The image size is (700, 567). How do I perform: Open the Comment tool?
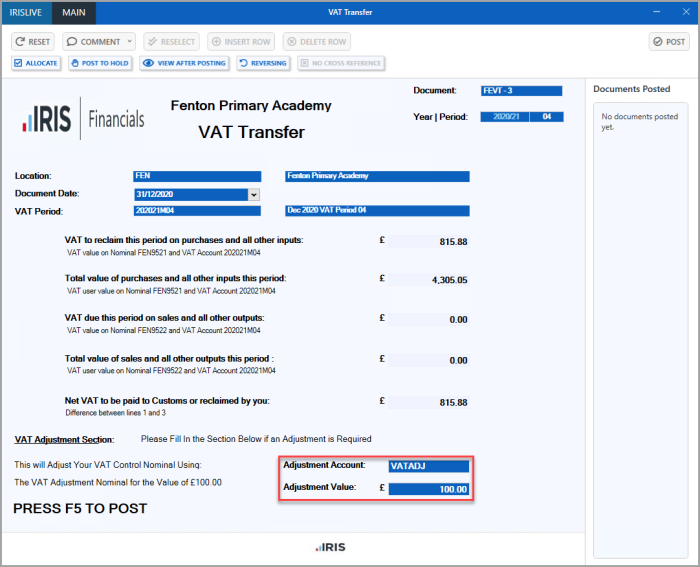click(94, 42)
